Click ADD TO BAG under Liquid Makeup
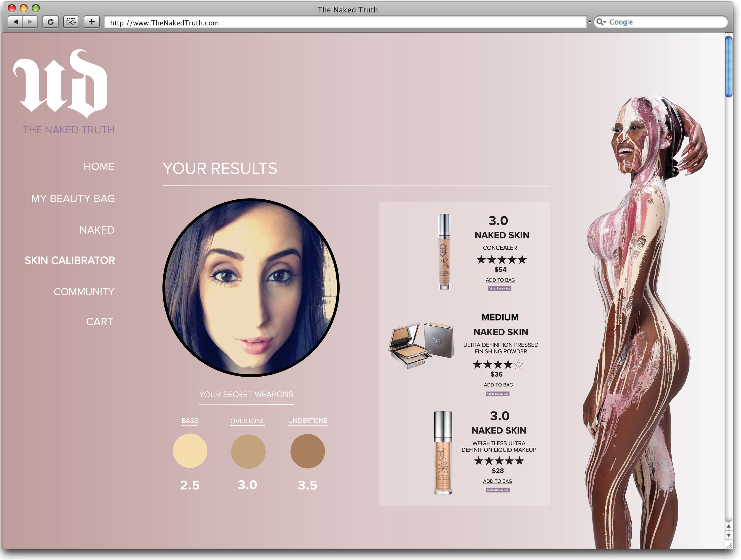Screen dimensions: 741x560 point(498,481)
